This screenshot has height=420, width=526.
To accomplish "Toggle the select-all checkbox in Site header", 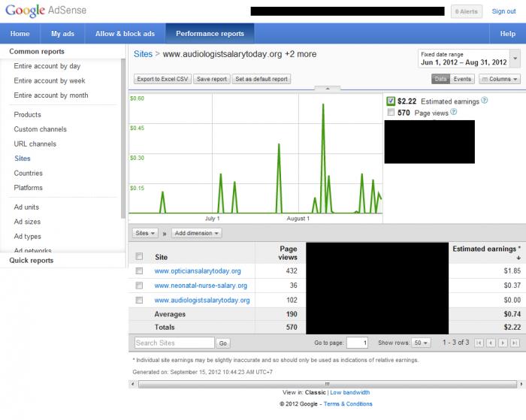I will click(x=139, y=256).
